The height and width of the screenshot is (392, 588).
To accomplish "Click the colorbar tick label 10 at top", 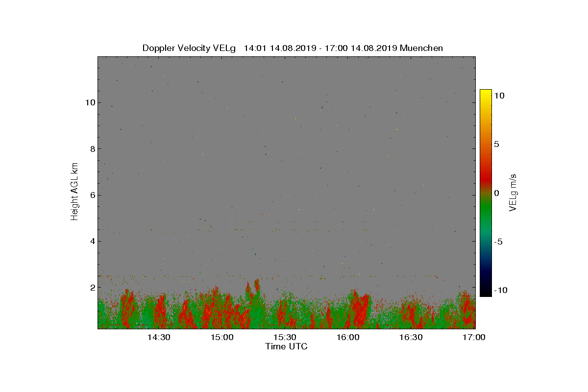I will [x=499, y=96].
